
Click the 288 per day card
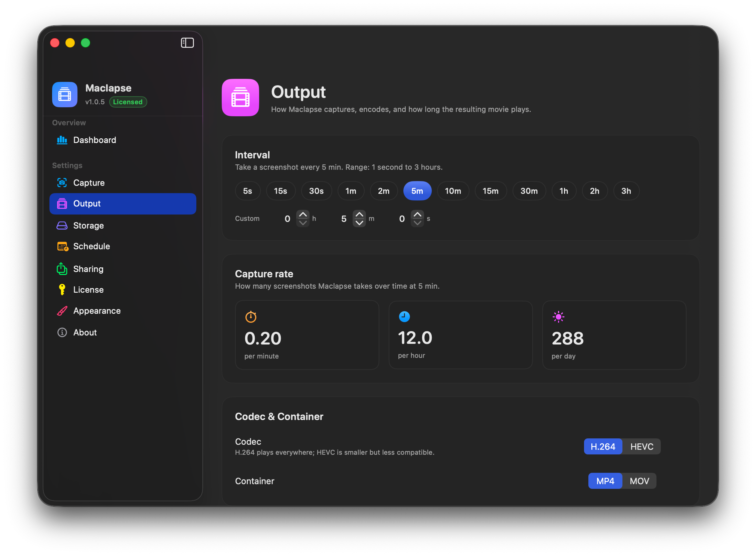[x=614, y=335]
